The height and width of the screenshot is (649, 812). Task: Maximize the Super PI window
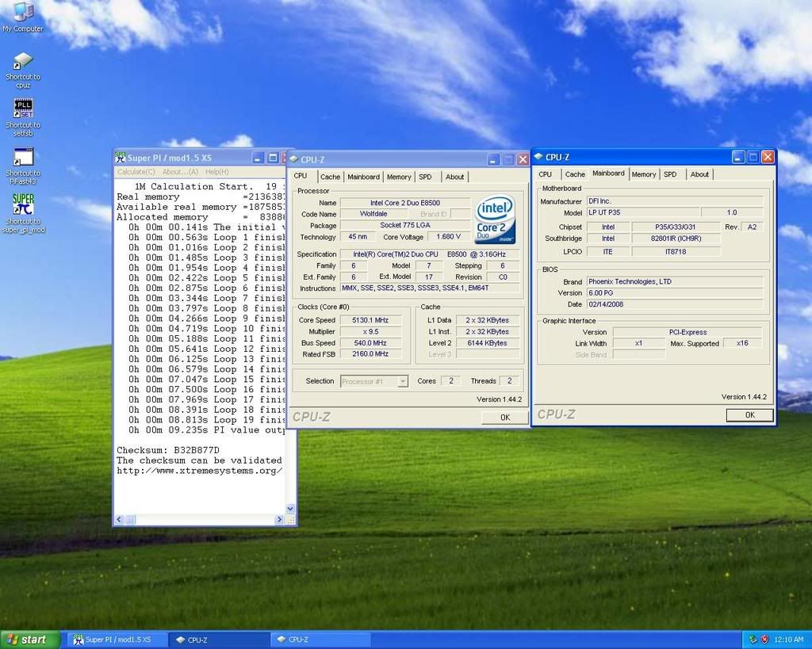click(x=273, y=158)
